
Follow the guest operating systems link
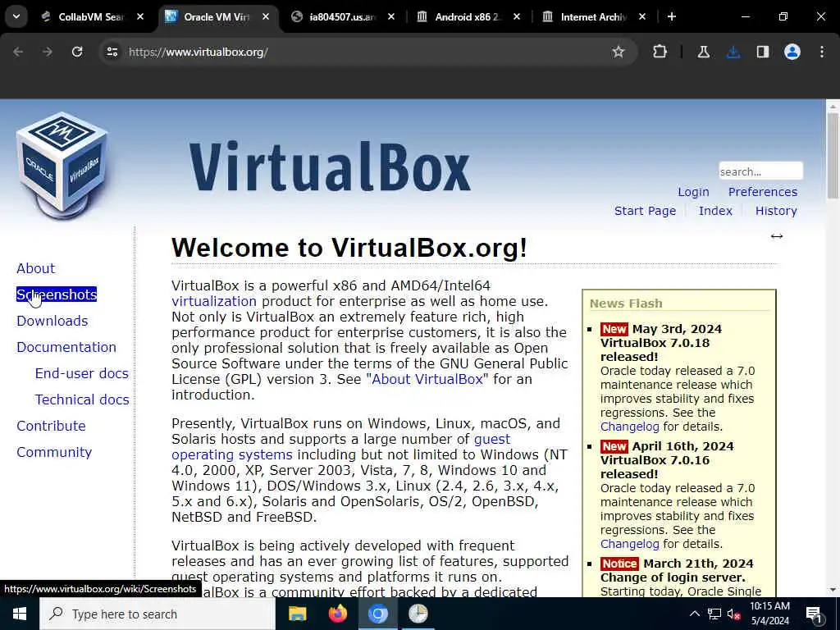click(x=232, y=454)
